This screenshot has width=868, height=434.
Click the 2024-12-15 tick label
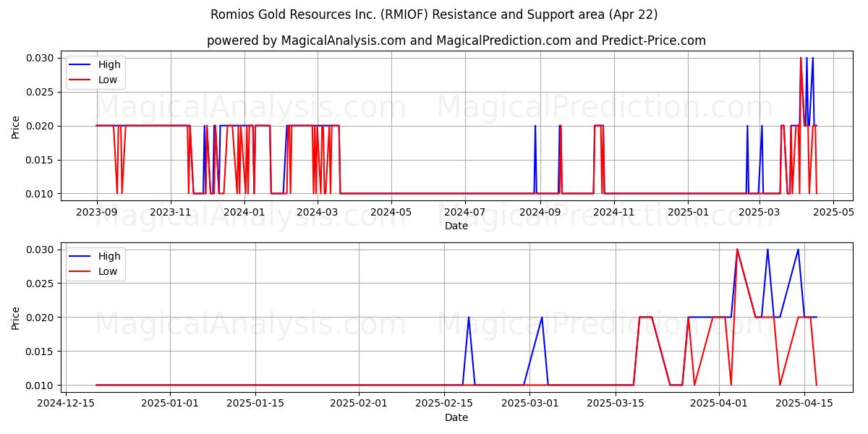coord(67,404)
